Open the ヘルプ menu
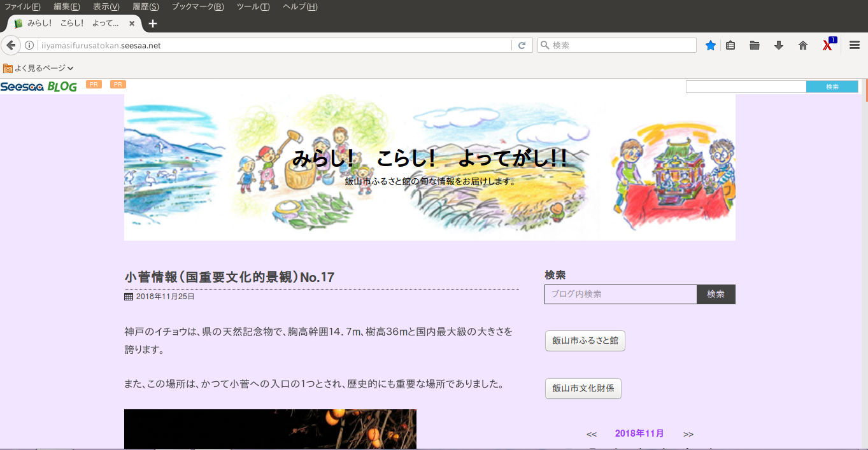This screenshot has width=868, height=450. pos(300,6)
